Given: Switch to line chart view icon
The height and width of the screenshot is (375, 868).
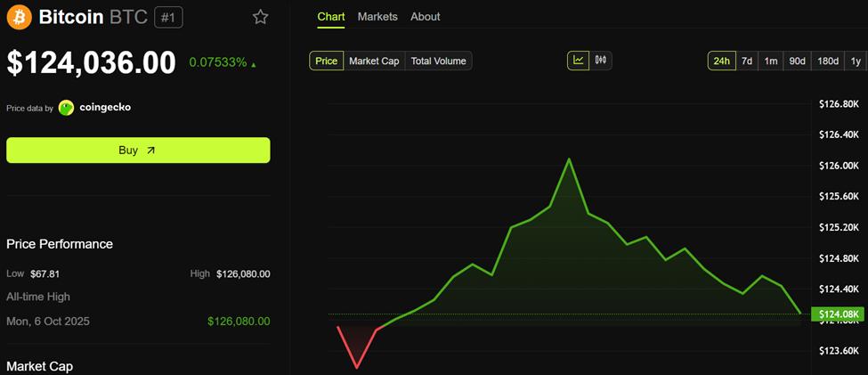Looking at the screenshot, I should 579,61.
